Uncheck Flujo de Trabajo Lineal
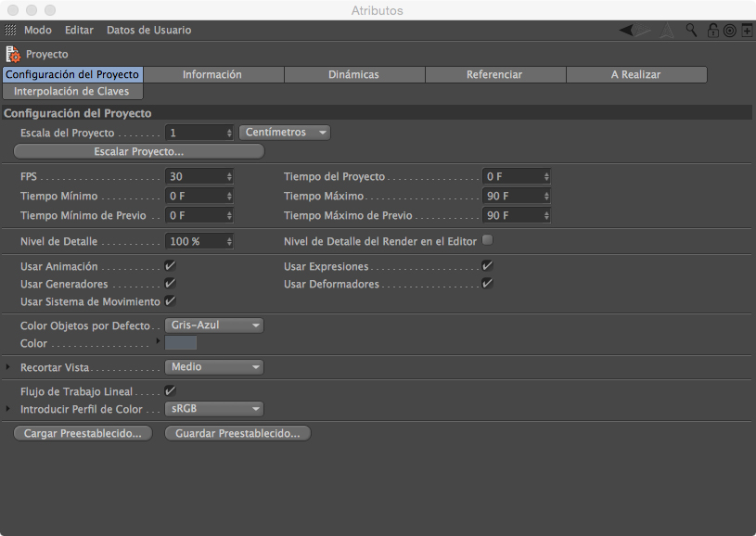The width and height of the screenshot is (756, 536). click(x=170, y=391)
